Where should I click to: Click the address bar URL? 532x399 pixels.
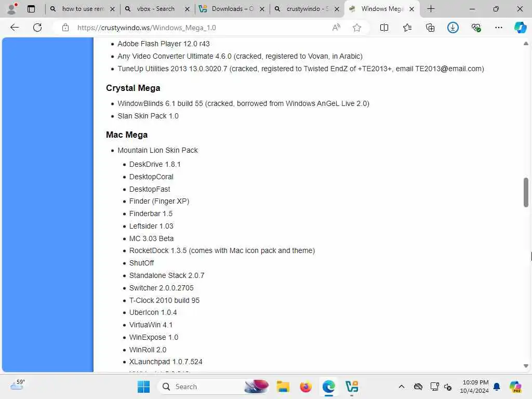(x=146, y=28)
